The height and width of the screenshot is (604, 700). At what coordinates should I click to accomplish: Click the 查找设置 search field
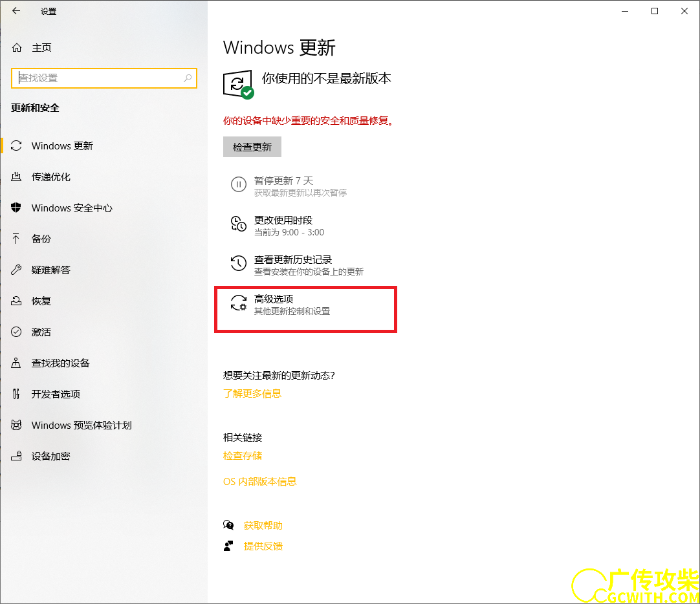[x=104, y=78]
